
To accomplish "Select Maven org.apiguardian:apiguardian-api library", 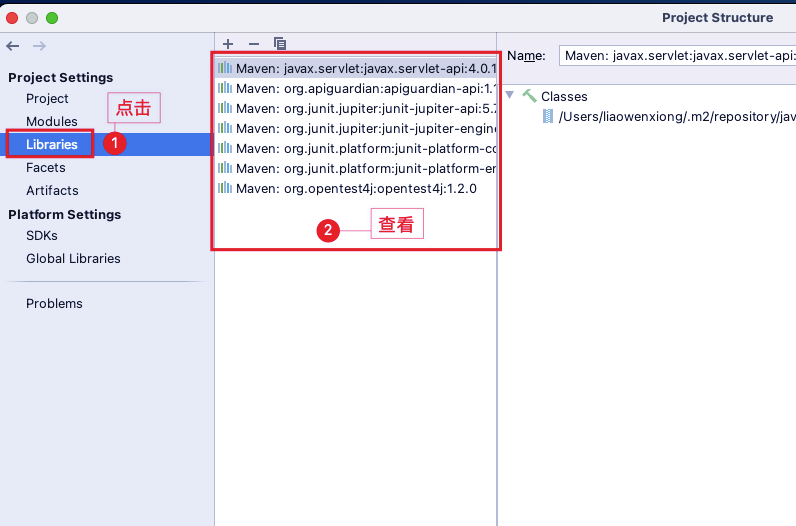I will (x=355, y=88).
